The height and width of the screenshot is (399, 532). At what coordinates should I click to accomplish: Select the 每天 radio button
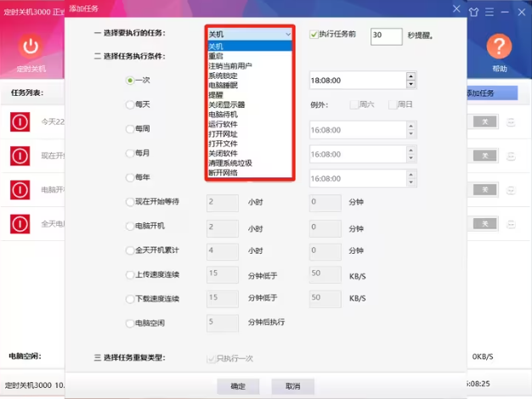point(130,104)
